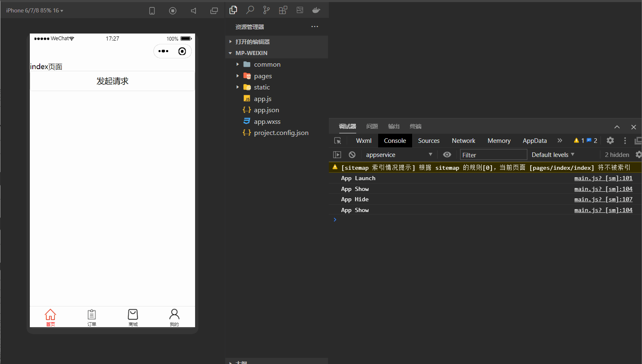Click the save-layout icon in activity bar
Viewport: 642px width, 364px height.
[x=300, y=10]
